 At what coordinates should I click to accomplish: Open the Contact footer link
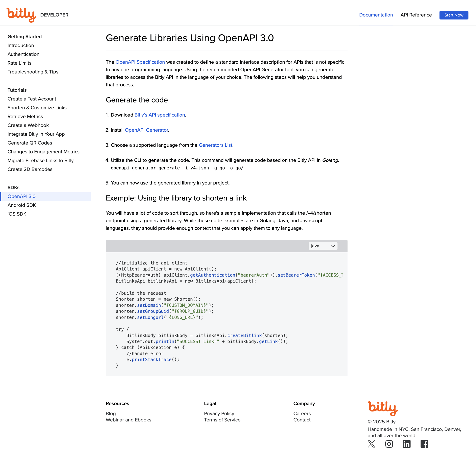[x=302, y=420]
